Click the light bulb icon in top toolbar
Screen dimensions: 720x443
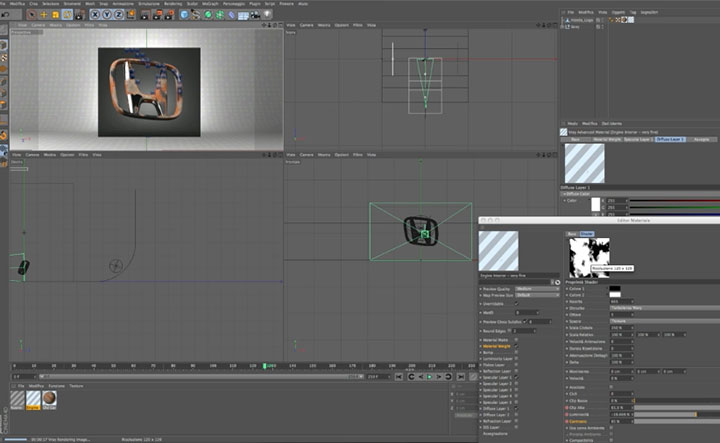(x=267, y=15)
